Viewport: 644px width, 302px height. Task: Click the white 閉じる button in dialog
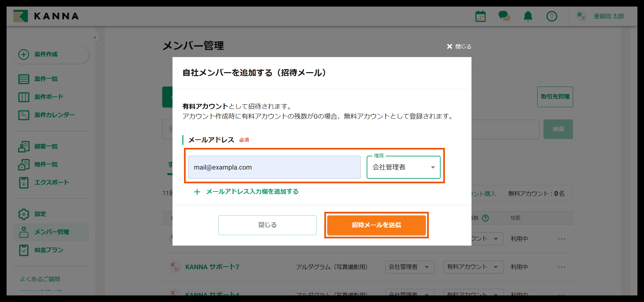[x=267, y=225]
